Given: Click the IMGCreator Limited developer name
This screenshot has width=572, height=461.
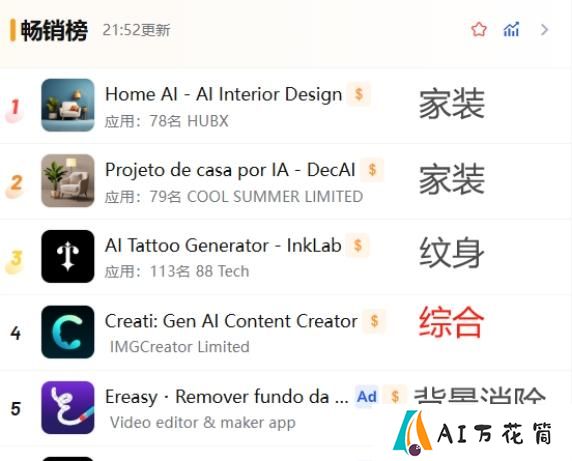Looking at the screenshot, I should pos(180,347).
